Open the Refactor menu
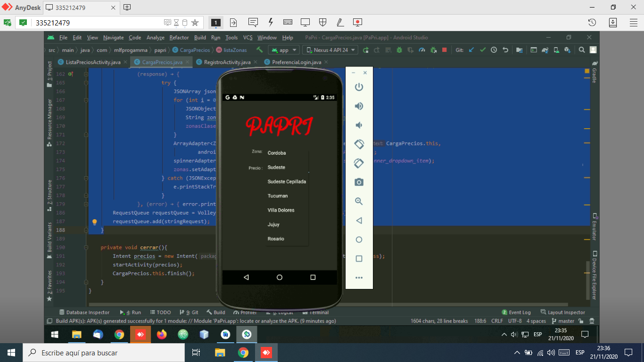 [179, 38]
